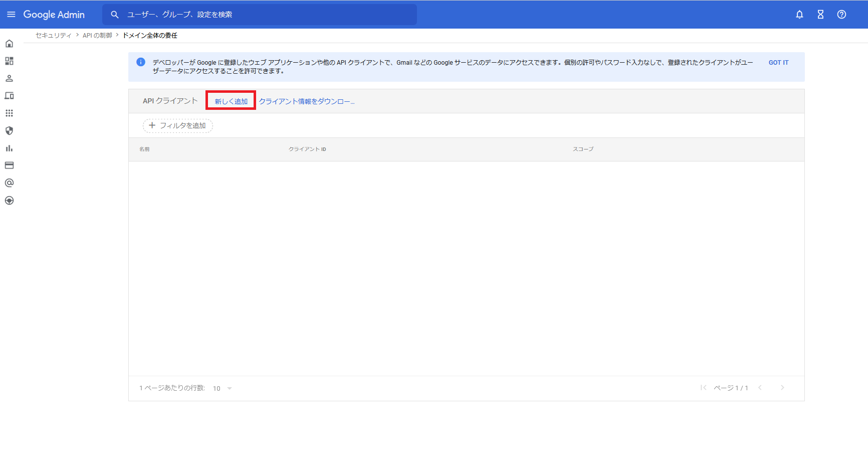
Task: Focus the user and group search field
Action: (260, 15)
